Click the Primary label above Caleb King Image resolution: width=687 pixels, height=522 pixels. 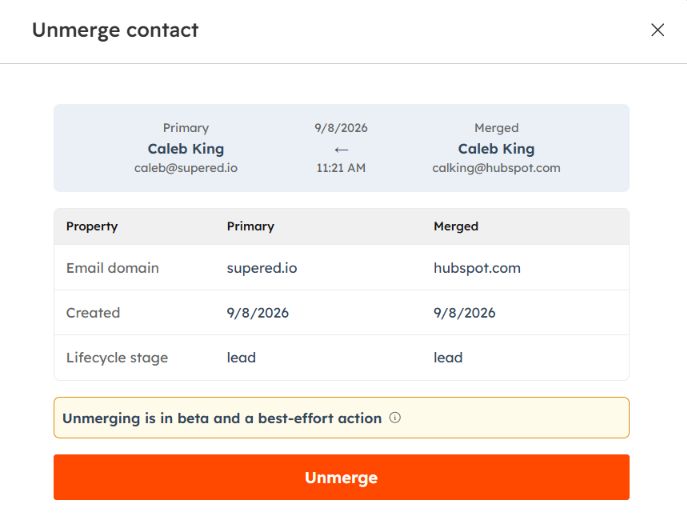point(186,128)
